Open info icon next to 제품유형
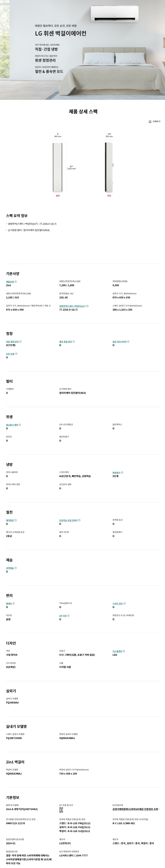The height and width of the screenshot is (868, 165). click(x=16, y=282)
